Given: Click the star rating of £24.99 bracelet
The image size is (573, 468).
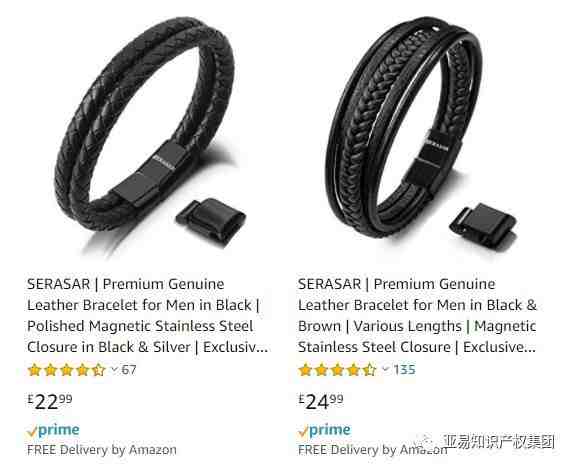Looking at the screenshot, I should point(337,370).
